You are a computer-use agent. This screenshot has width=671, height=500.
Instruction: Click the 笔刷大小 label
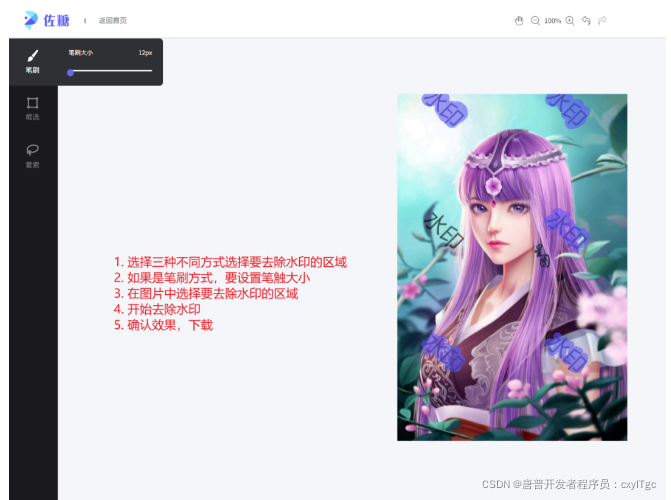pyautogui.click(x=80, y=53)
